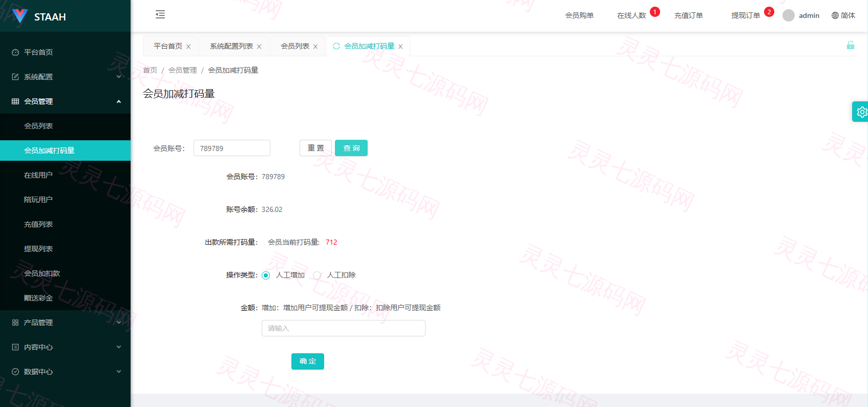Click the 产品管理 grid icon
Screen dimensions: 868x407
(x=15, y=323)
